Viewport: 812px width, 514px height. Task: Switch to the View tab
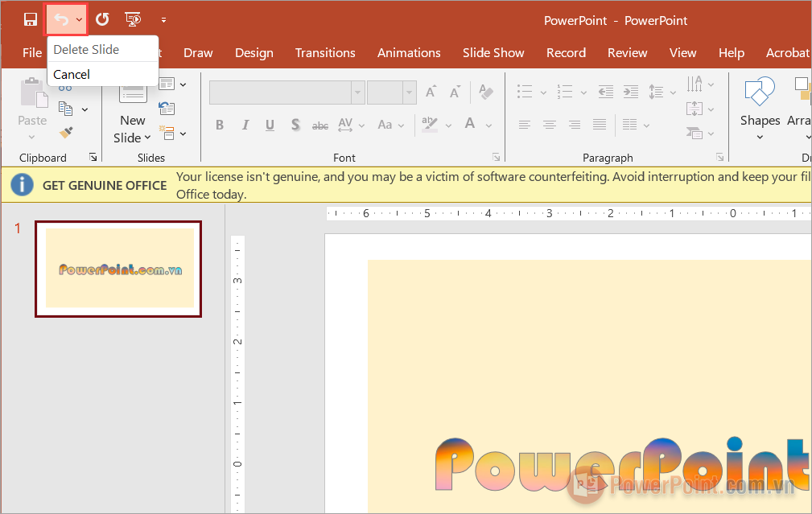[x=683, y=53]
